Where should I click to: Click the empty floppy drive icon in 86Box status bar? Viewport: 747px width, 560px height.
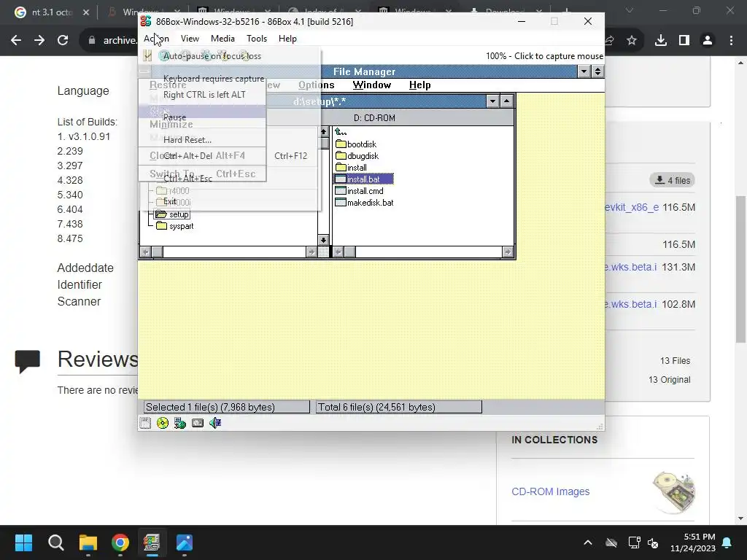[145, 423]
